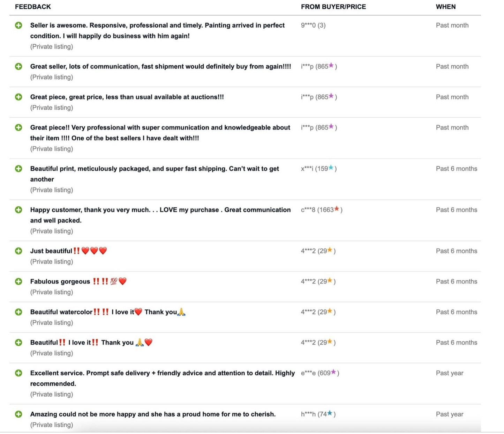Open buyer 9***0 (3) profile
Image resolution: width=504 pixels, height=434 pixels.
(x=313, y=25)
